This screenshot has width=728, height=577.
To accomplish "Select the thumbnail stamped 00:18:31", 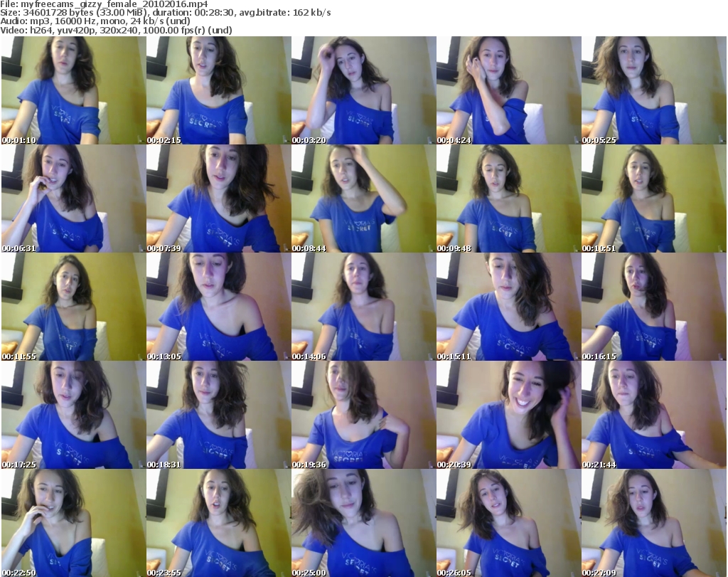I will tap(219, 415).
